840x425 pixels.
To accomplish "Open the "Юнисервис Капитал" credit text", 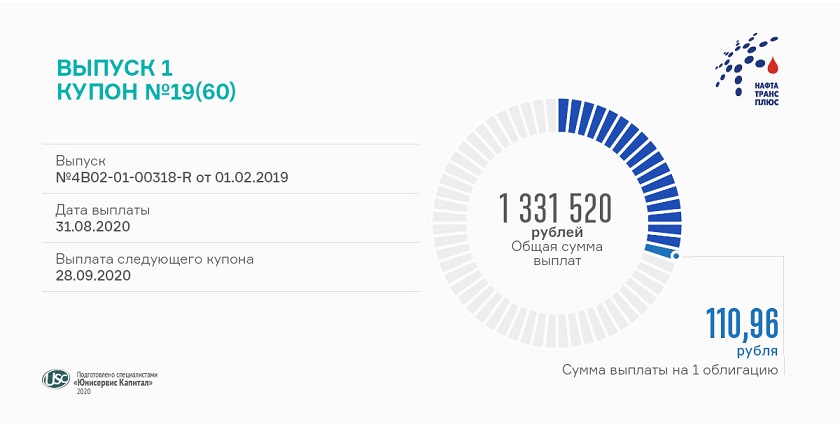I will [x=120, y=383].
